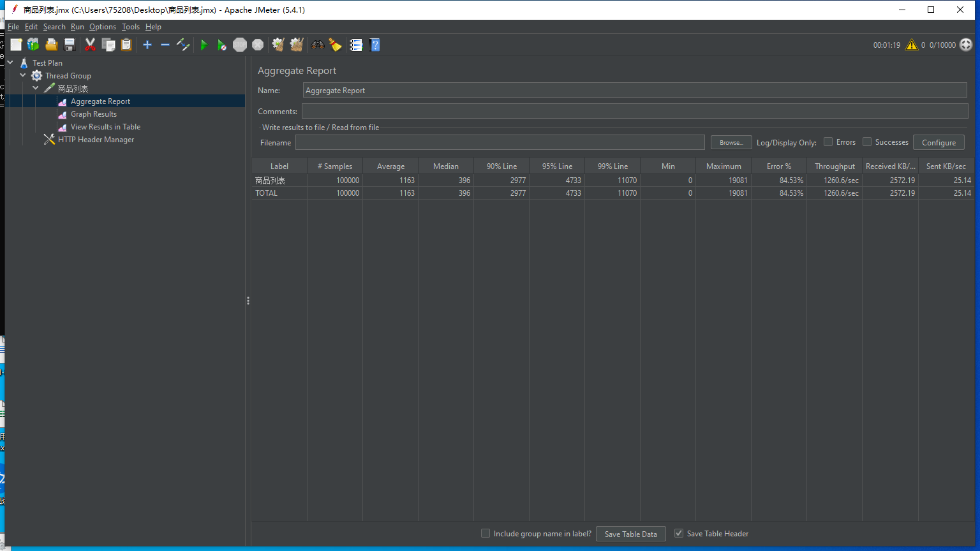This screenshot has width=980, height=551.
Task: Select Thread Group in the tree
Action: (68, 76)
